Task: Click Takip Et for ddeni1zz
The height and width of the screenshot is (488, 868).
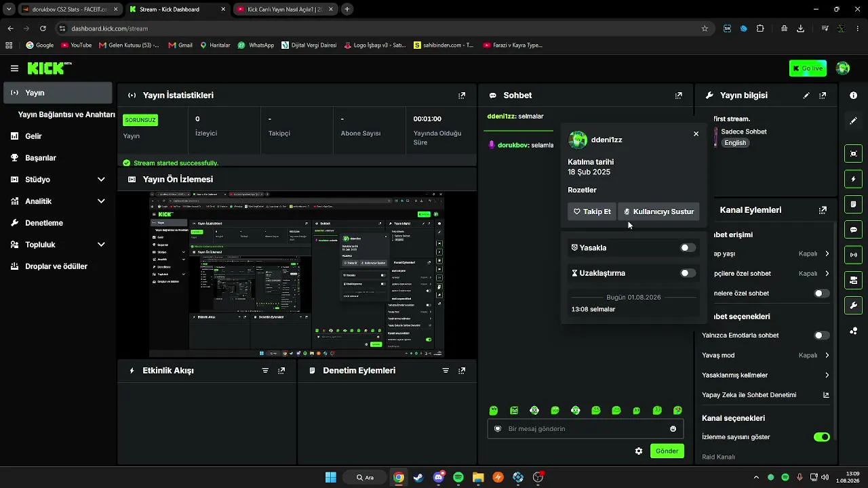Action: [592, 211]
